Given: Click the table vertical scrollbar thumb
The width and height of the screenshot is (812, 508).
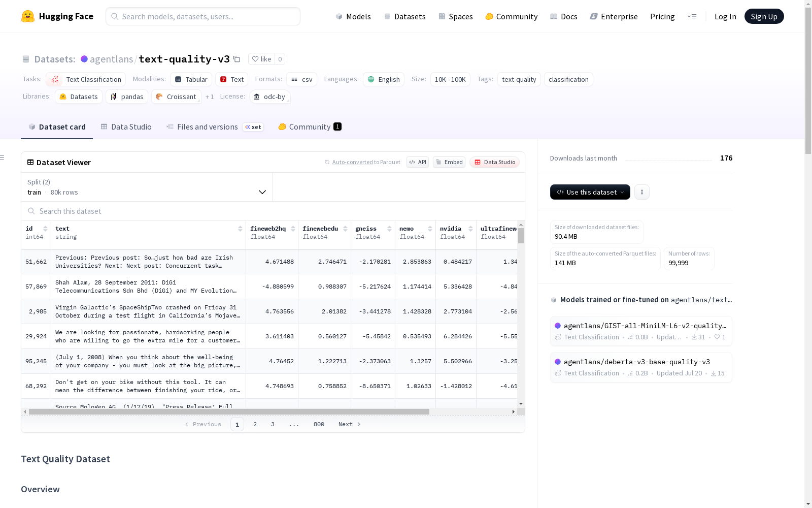Looking at the screenshot, I should (521, 236).
